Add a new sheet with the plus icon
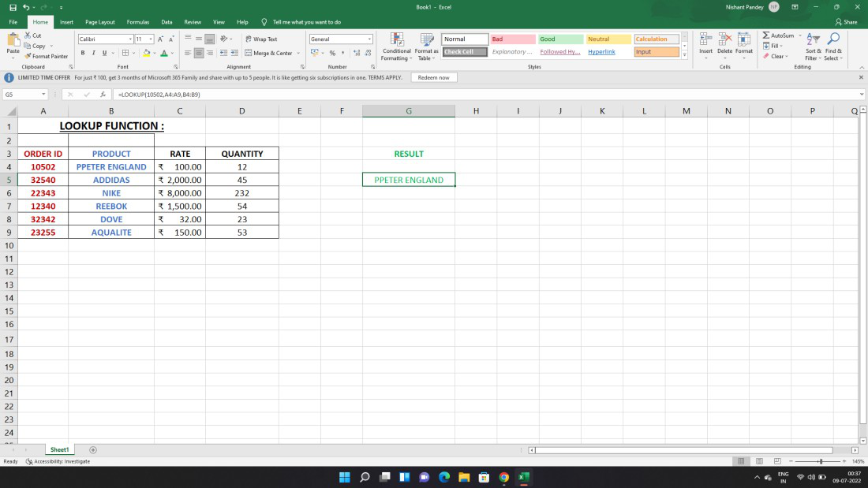Image resolution: width=868 pixels, height=488 pixels. pyautogui.click(x=93, y=450)
